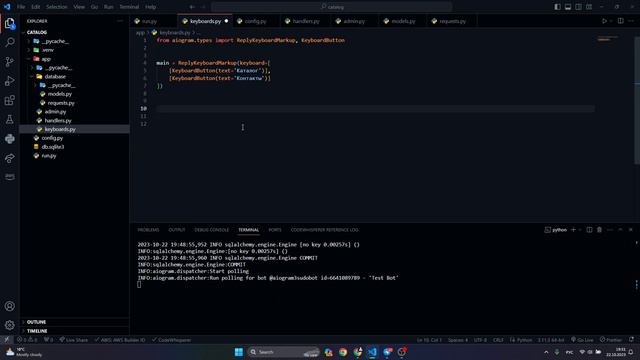Open the Search view in the activity bar

[9, 42]
